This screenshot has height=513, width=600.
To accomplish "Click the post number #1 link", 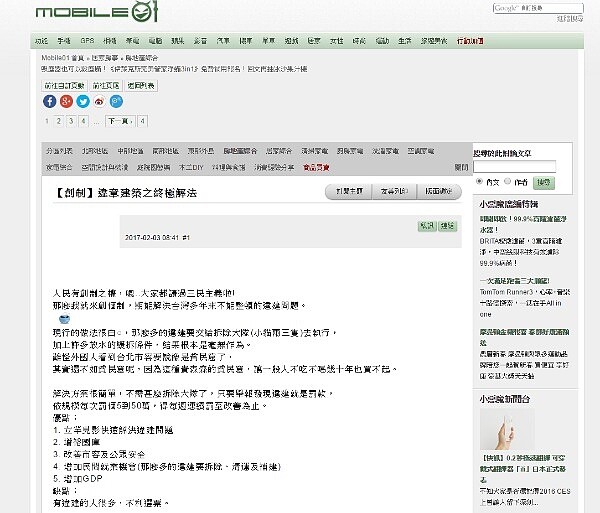I will click(x=186, y=238).
